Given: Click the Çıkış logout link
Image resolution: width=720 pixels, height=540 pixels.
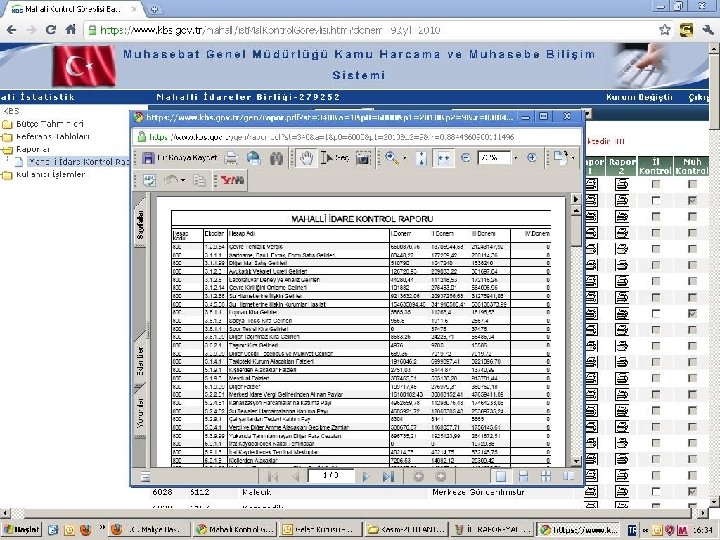Looking at the screenshot, I should [698, 97].
